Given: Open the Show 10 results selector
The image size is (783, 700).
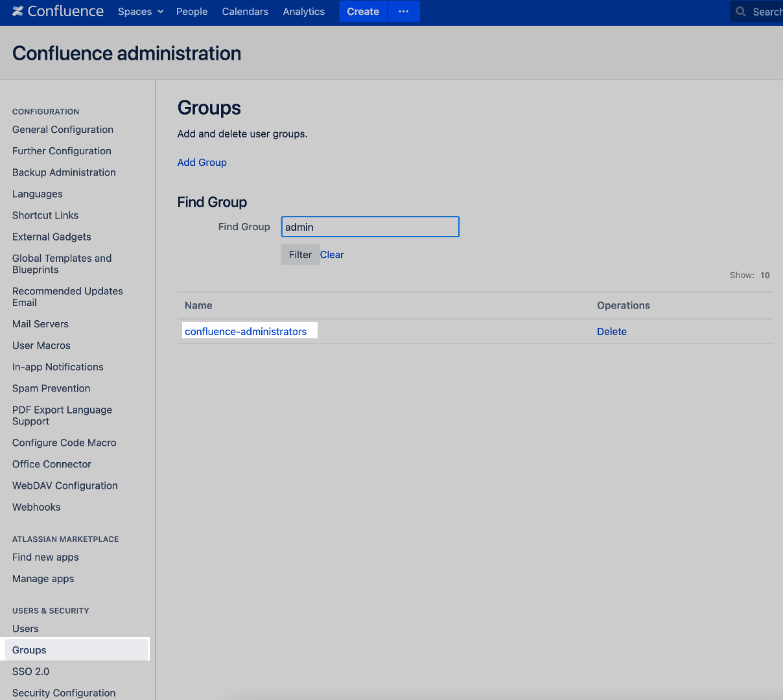Looking at the screenshot, I should pyautogui.click(x=765, y=275).
